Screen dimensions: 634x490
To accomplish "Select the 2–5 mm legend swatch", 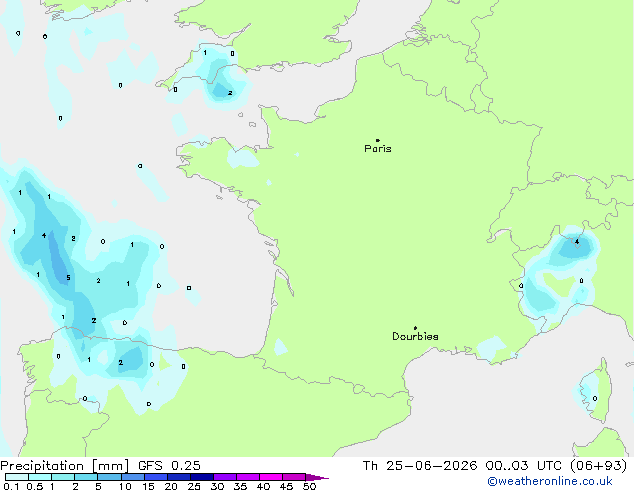I will 86,477.
